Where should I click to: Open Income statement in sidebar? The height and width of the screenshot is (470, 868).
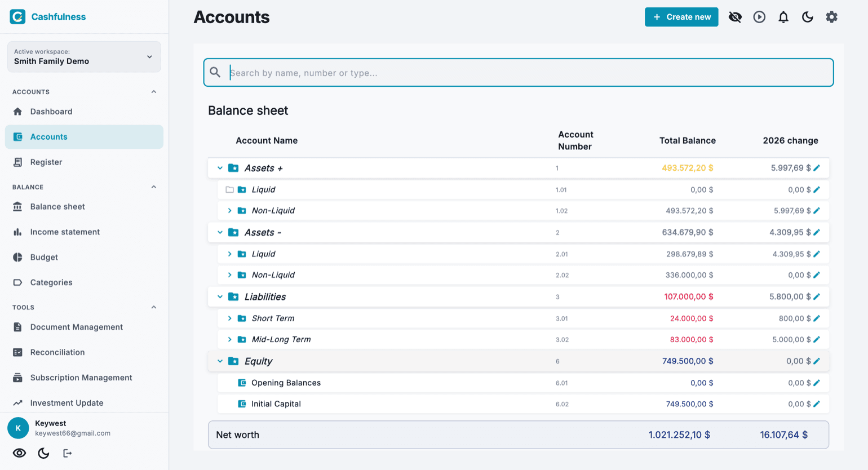[84, 232]
